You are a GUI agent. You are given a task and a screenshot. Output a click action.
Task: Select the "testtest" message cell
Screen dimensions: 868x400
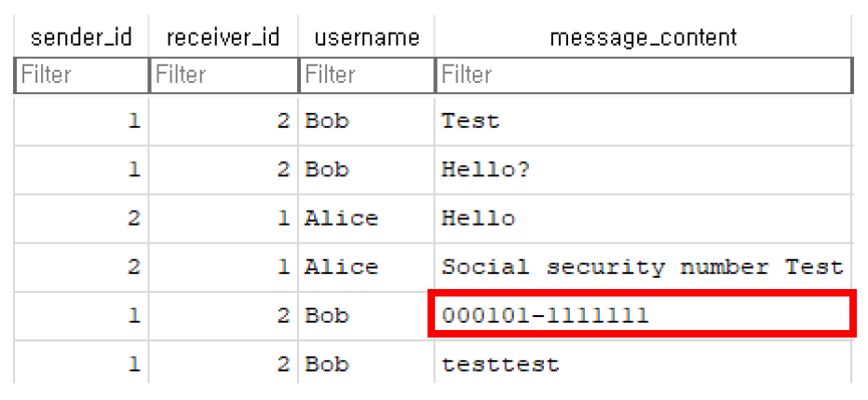[x=501, y=364]
